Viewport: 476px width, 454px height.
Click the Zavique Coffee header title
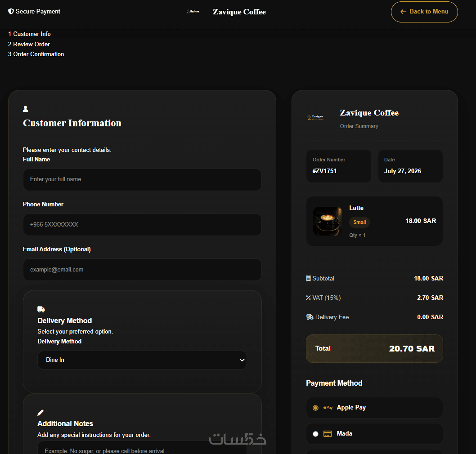pyautogui.click(x=239, y=12)
